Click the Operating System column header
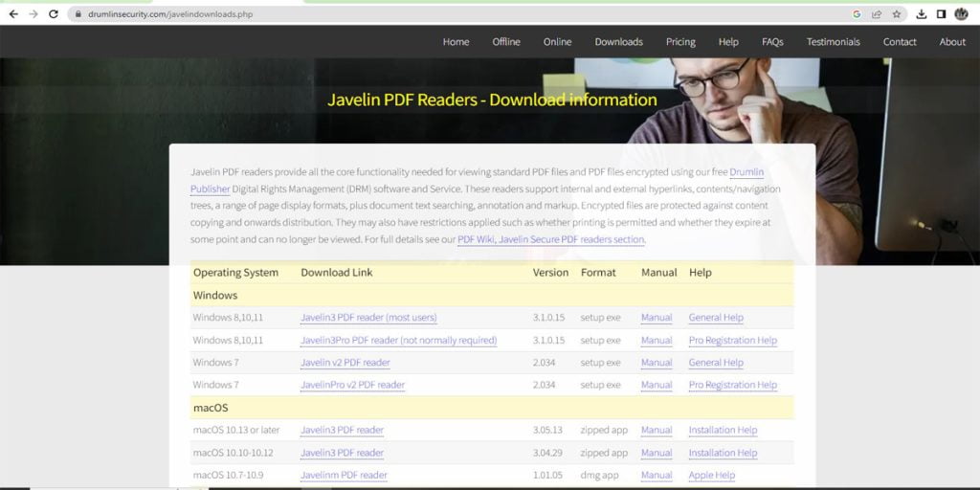The image size is (980, 490). (235, 273)
